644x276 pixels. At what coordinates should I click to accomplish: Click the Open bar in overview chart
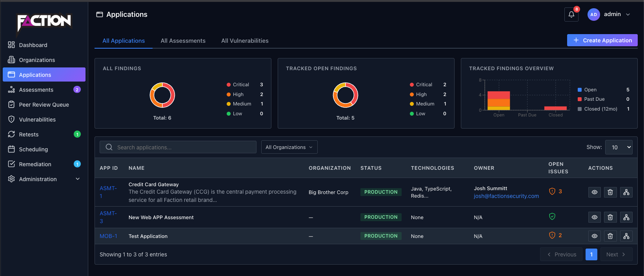click(499, 100)
